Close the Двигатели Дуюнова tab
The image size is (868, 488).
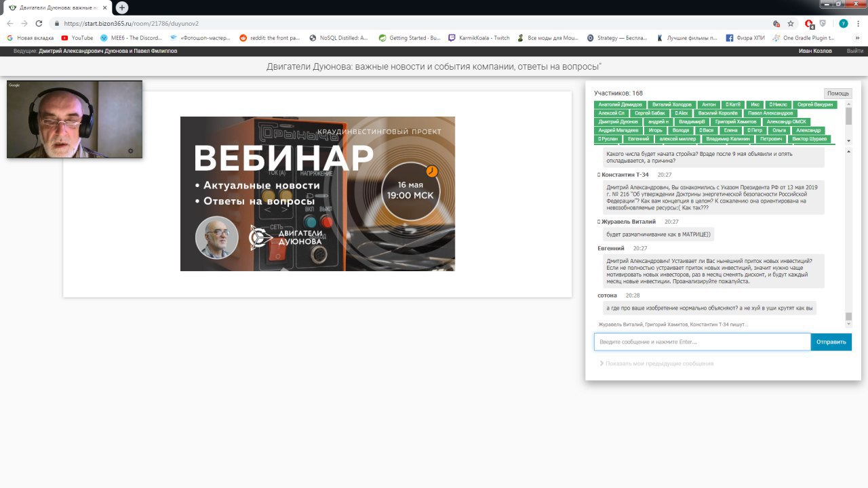pos(104,7)
